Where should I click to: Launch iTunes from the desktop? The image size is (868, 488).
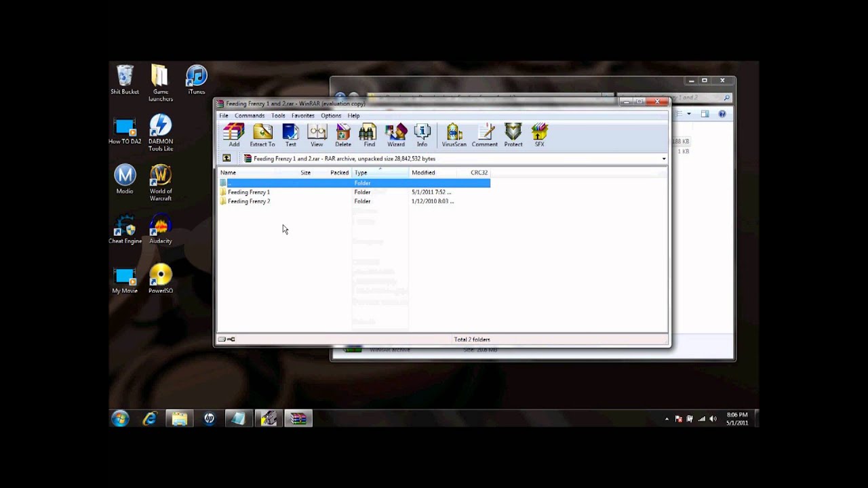coord(197,80)
